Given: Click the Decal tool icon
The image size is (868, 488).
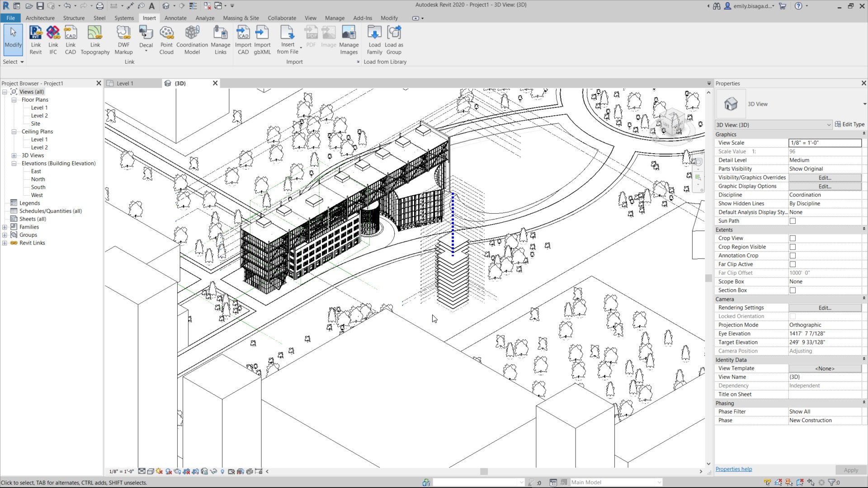Looking at the screenshot, I should coord(146,34).
